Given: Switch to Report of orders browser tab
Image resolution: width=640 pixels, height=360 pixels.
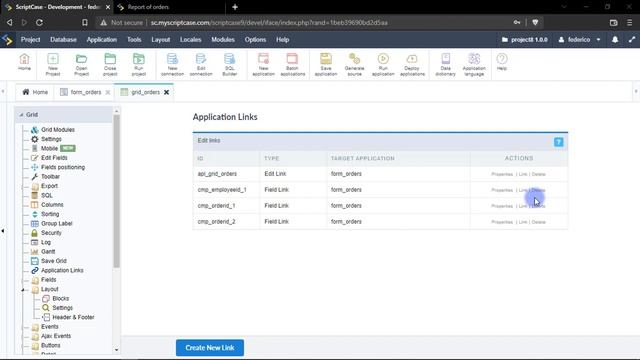Looking at the screenshot, I should (x=148, y=7).
